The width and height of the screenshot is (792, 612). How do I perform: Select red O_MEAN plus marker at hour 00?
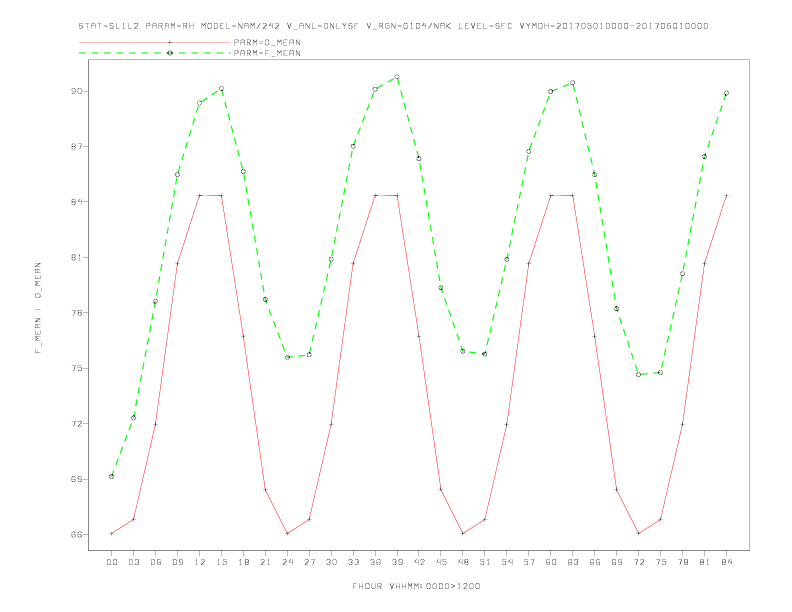tap(112, 533)
